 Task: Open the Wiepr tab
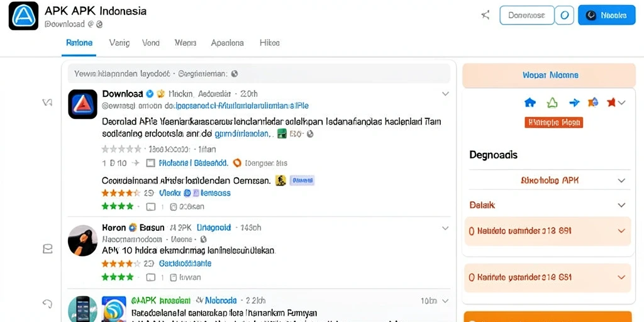tap(186, 43)
